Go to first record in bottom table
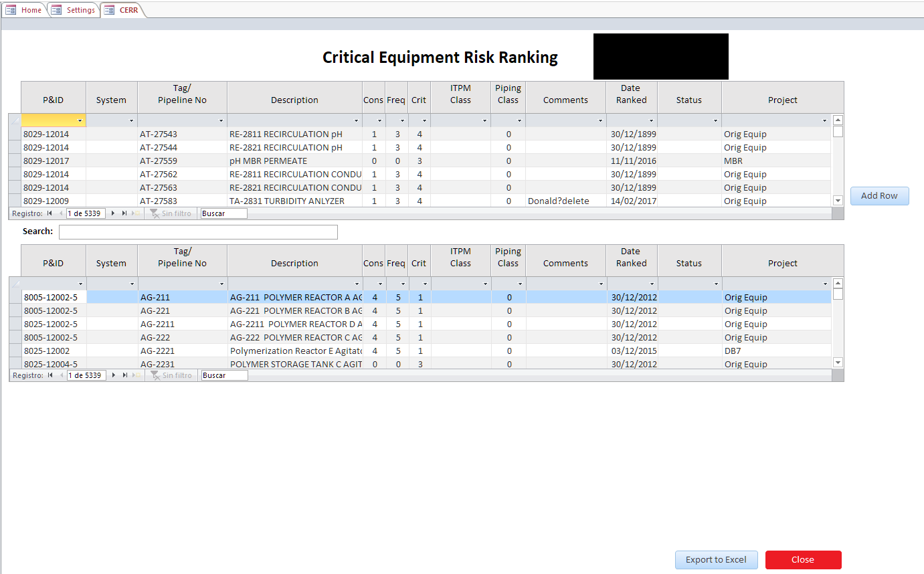The width and height of the screenshot is (924, 574). [49, 375]
